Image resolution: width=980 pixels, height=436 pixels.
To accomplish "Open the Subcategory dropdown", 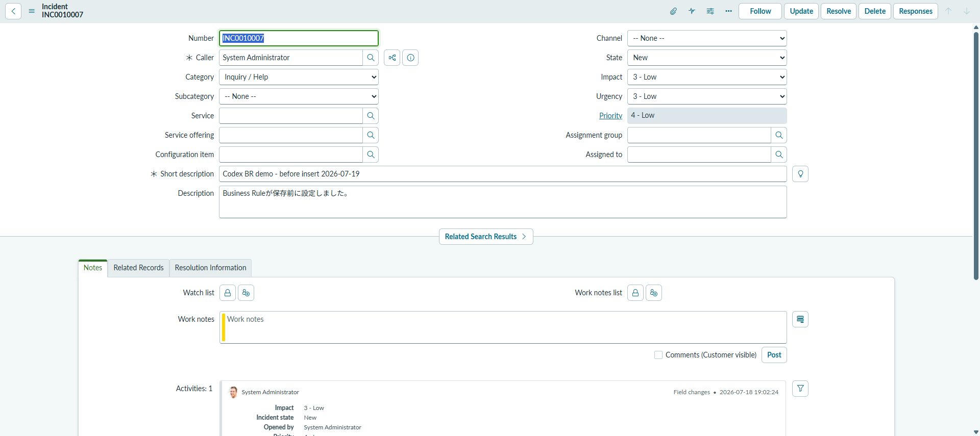I will click(x=299, y=96).
